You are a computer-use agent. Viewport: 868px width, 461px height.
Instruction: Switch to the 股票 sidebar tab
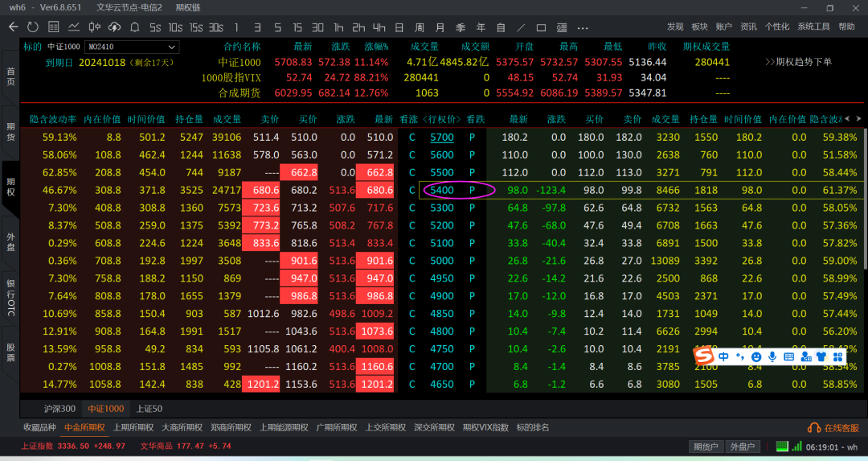10,352
